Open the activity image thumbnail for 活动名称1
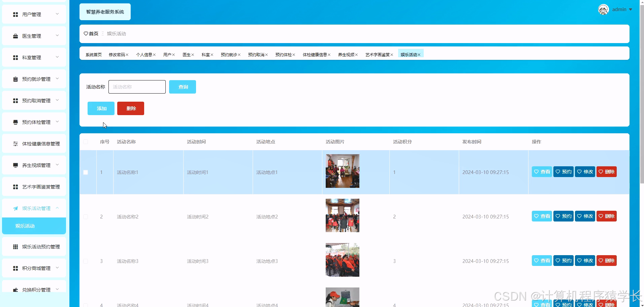Viewport: 644px width, 307px height. (x=342, y=171)
